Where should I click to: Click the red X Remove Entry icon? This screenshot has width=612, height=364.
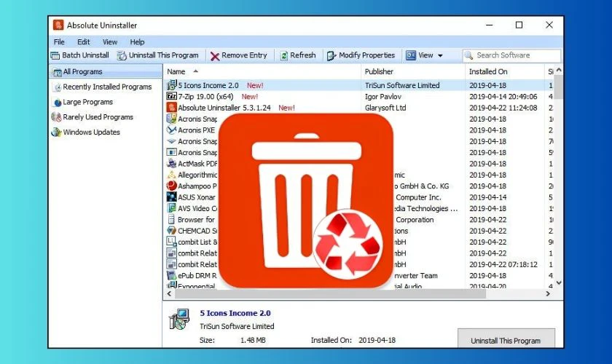[215, 56]
